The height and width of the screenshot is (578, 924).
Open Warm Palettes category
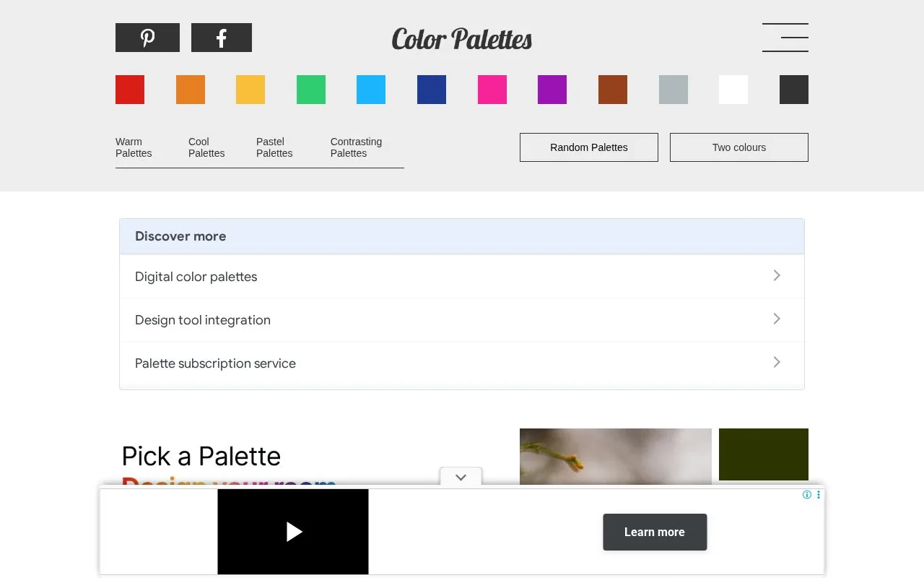click(134, 147)
